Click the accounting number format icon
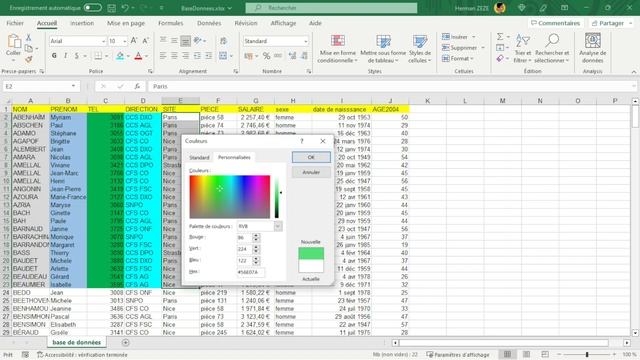The height and width of the screenshot is (360, 640). point(248,56)
